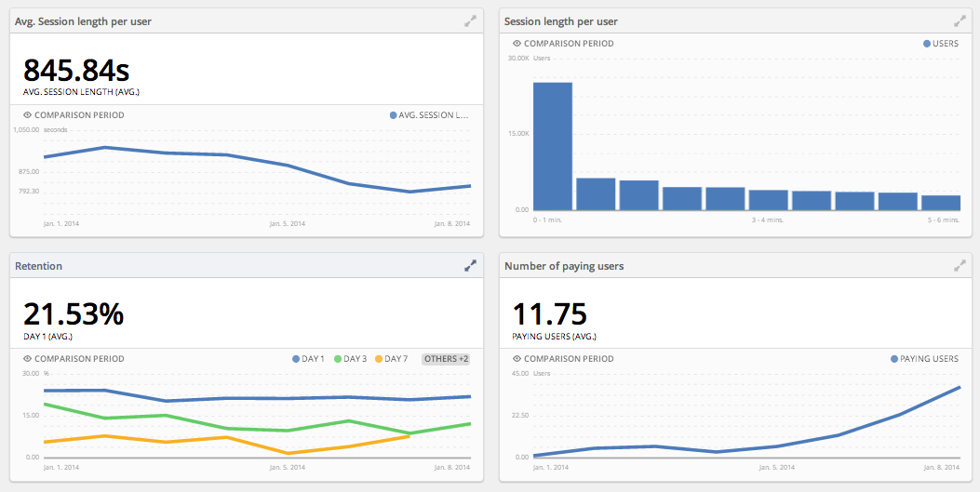
Task: Expand the Number of paying users widget
Action: 960,265
